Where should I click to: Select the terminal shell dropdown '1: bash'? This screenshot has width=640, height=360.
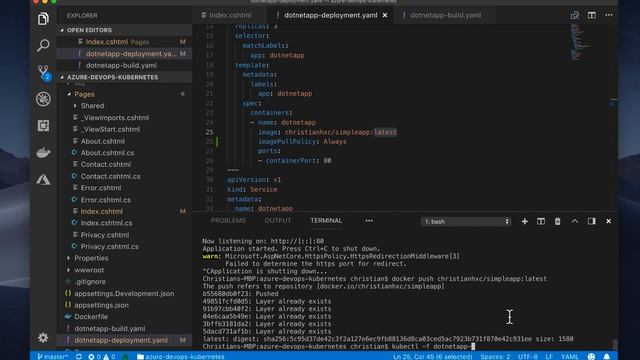click(x=466, y=221)
